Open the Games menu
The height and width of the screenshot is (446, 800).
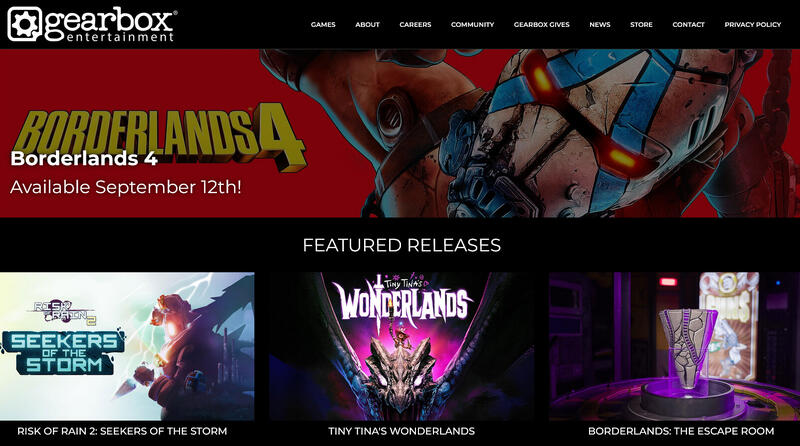point(323,24)
